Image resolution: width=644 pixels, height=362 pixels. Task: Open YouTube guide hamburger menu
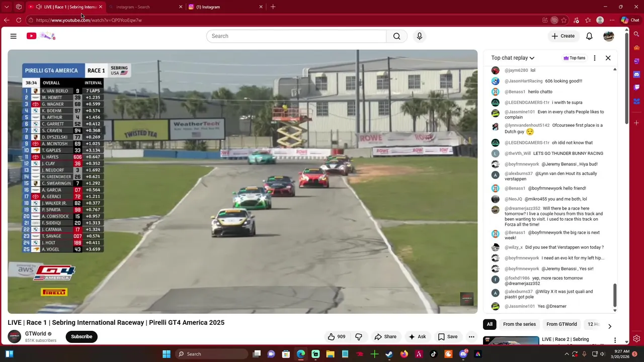click(x=14, y=36)
